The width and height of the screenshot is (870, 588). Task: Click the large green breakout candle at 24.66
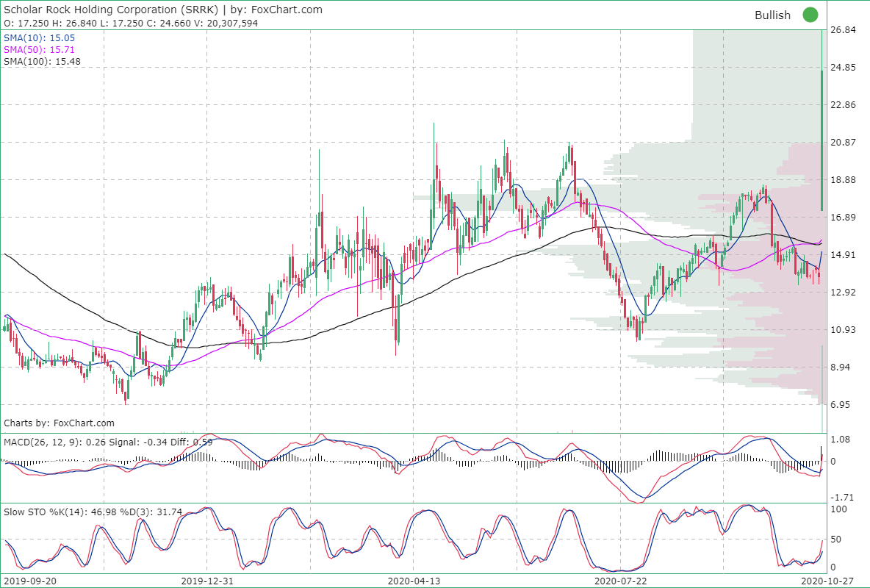click(x=822, y=140)
